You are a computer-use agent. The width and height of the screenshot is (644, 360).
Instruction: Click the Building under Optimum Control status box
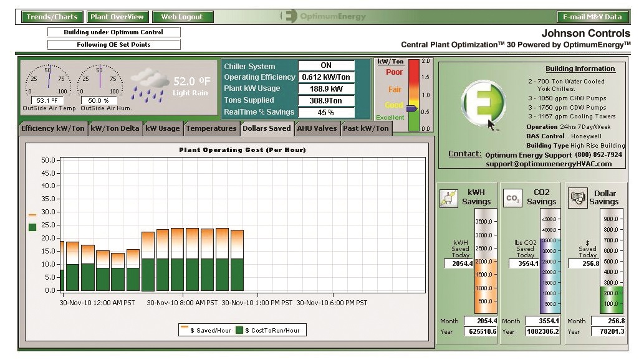[113, 32]
